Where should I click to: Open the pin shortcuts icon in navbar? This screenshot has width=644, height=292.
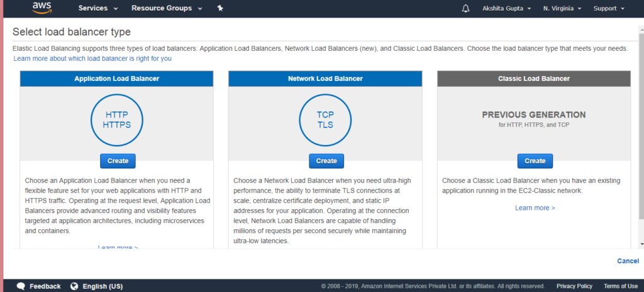point(220,8)
